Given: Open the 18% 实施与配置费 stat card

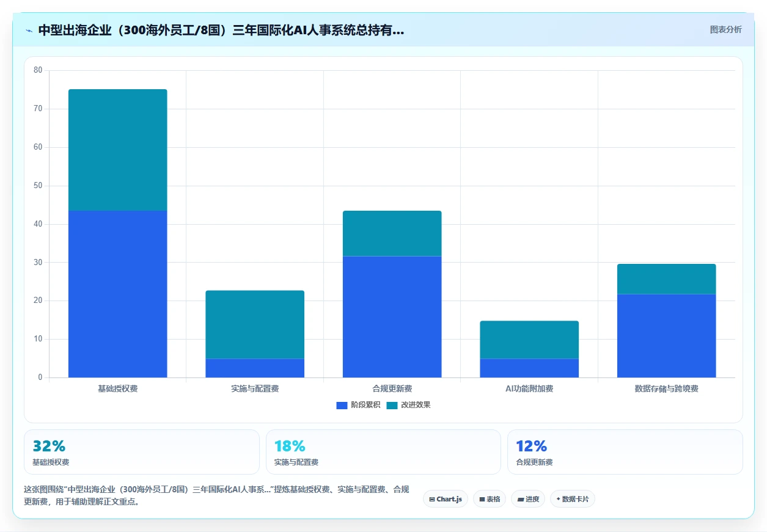Looking at the screenshot, I should [x=383, y=452].
